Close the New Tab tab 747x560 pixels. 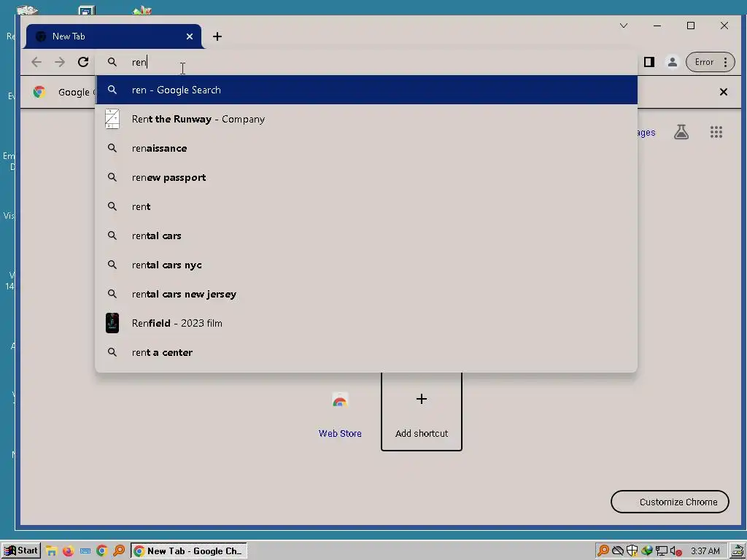pos(190,36)
